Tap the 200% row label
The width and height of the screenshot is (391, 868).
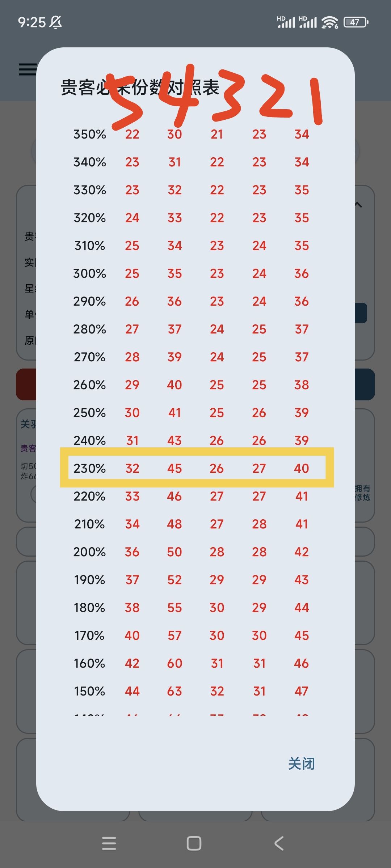coord(89,552)
